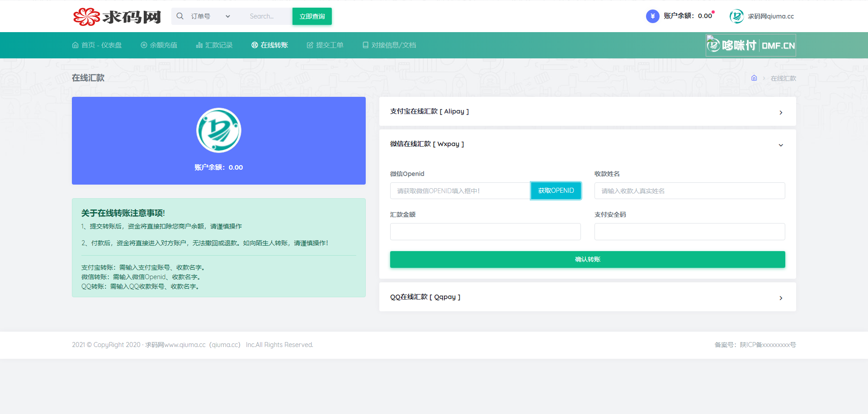The height and width of the screenshot is (414, 868).
Task: Focus the 微信Openid input field
Action: (460, 191)
